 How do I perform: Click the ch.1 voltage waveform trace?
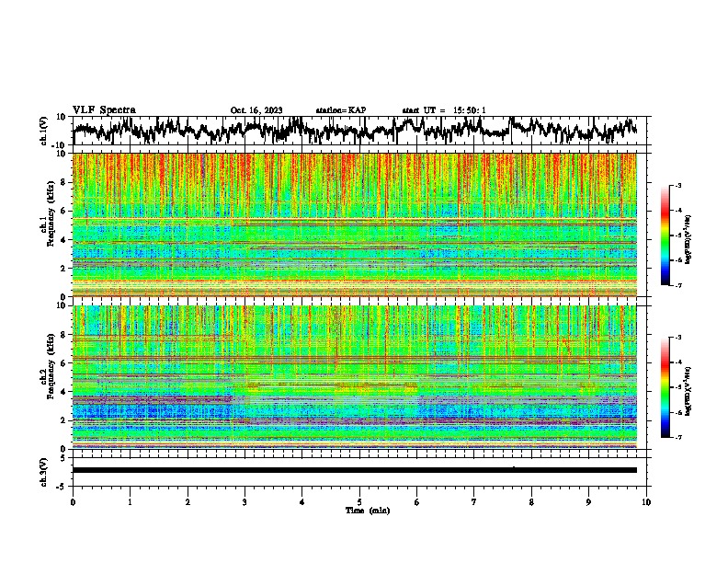(355, 130)
